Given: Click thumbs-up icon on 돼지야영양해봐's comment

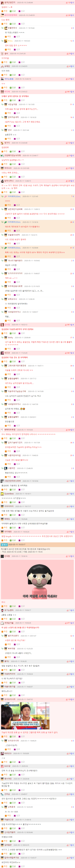Looking at the screenshot, I should pos(67,15).
